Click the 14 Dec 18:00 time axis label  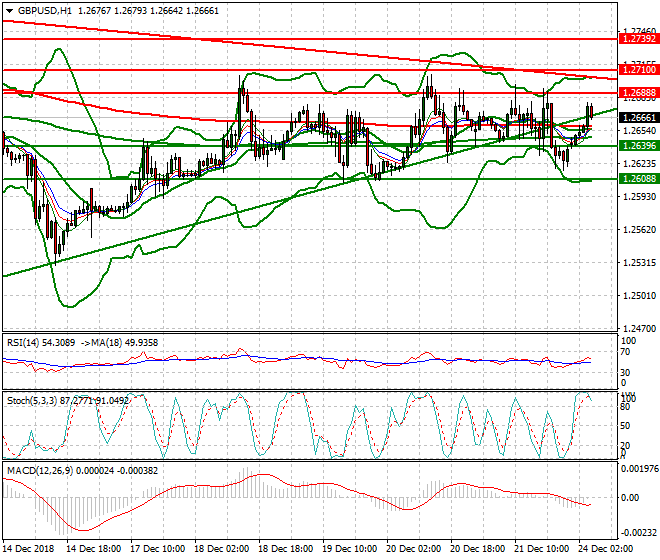pos(93,549)
